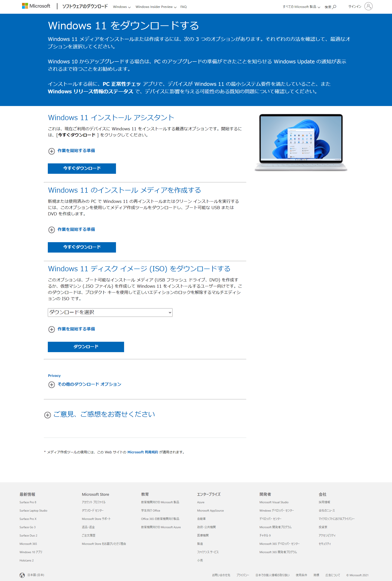Click plus icon beside Install Assistant 作業を開始する準備
The height and width of the screenshot is (581, 392).
pos(52,151)
